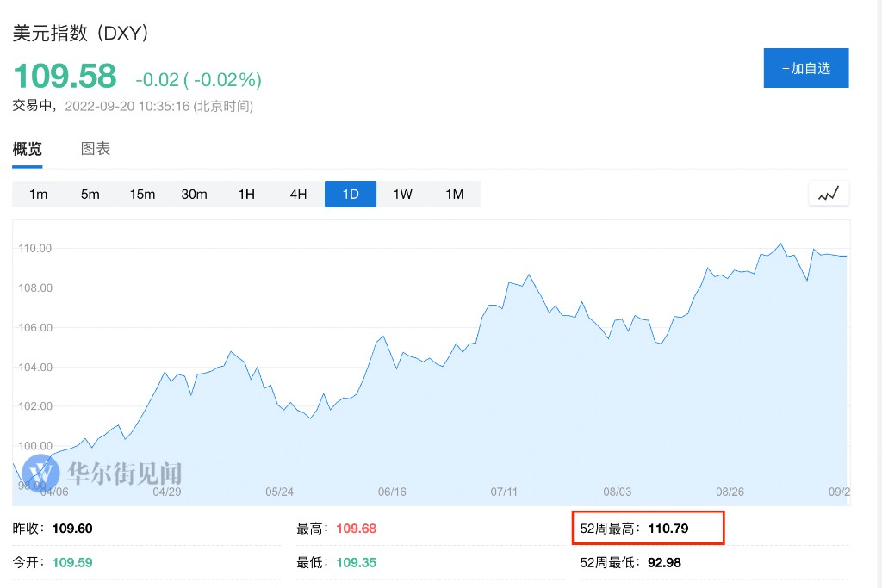Choose the 1M monthly interval
This screenshot has width=882, height=588.
455,194
